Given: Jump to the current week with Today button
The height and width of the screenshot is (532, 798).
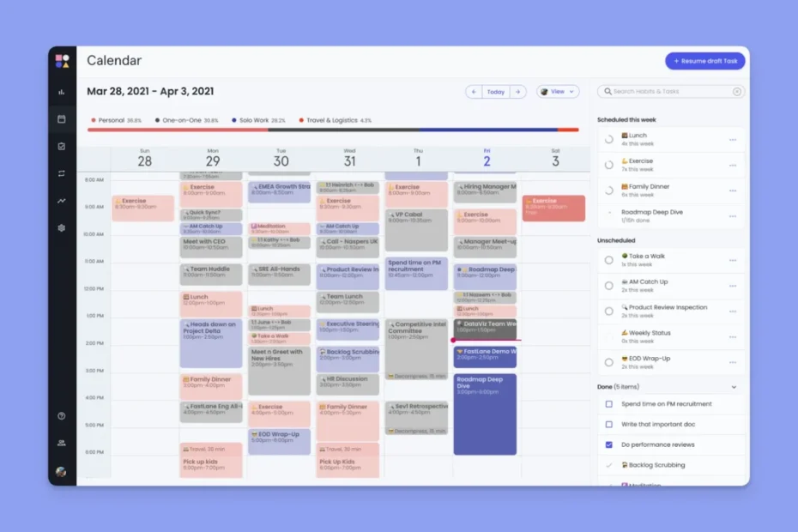Looking at the screenshot, I should (496, 92).
